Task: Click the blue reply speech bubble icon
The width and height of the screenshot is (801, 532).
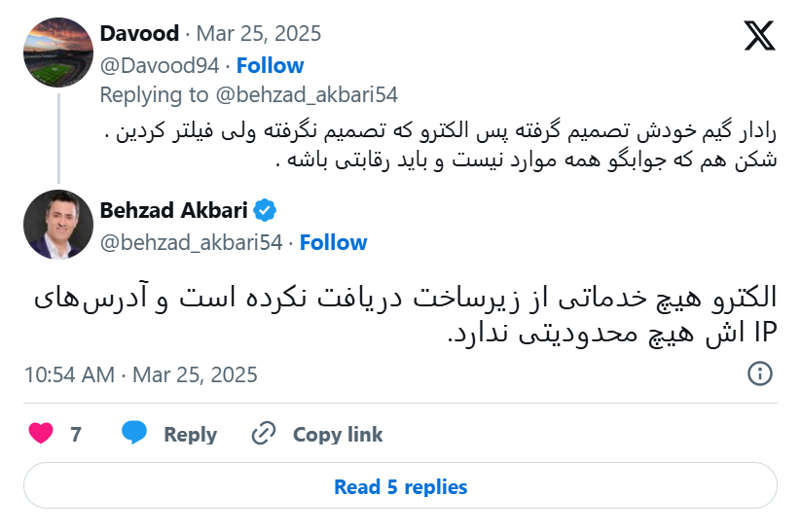Action: (x=134, y=434)
